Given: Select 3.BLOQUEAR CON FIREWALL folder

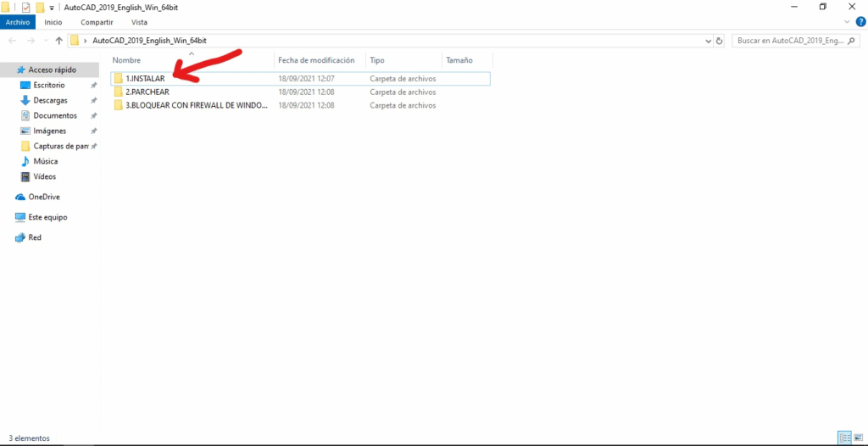Looking at the screenshot, I should pyautogui.click(x=301, y=105).
